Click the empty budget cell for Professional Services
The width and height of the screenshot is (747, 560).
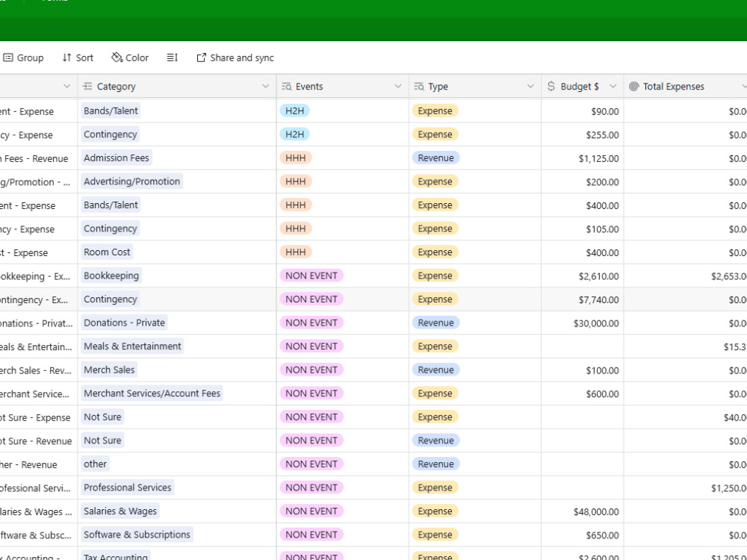[x=583, y=488]
